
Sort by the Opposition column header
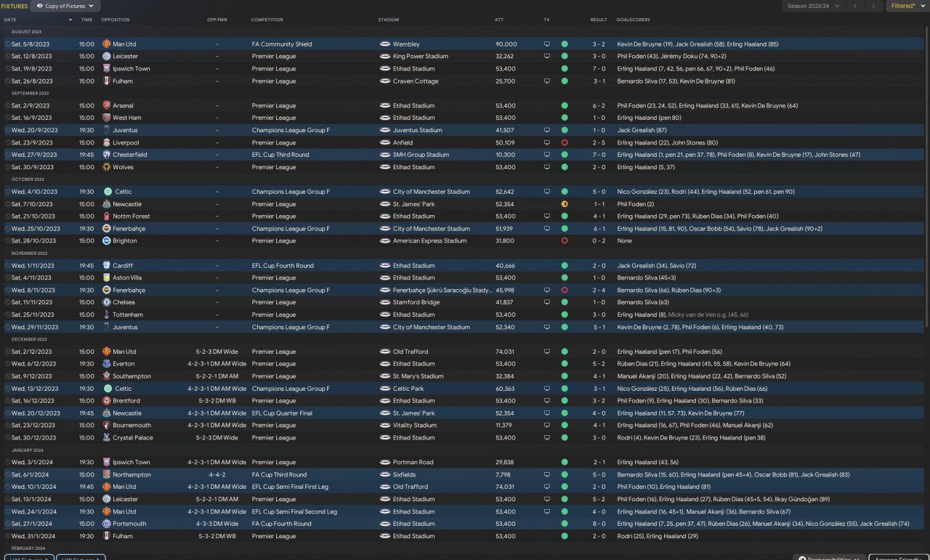(x=116, y=20)
